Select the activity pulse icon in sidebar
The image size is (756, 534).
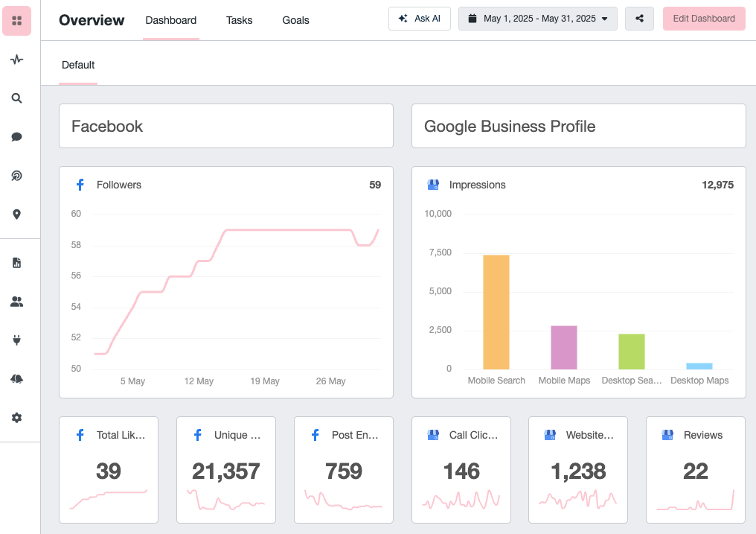(x=16, y=60)
